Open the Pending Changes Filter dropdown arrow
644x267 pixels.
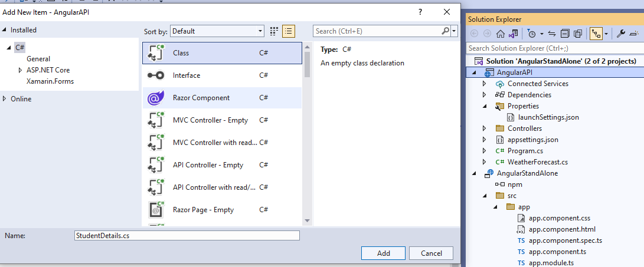[541, 34]
